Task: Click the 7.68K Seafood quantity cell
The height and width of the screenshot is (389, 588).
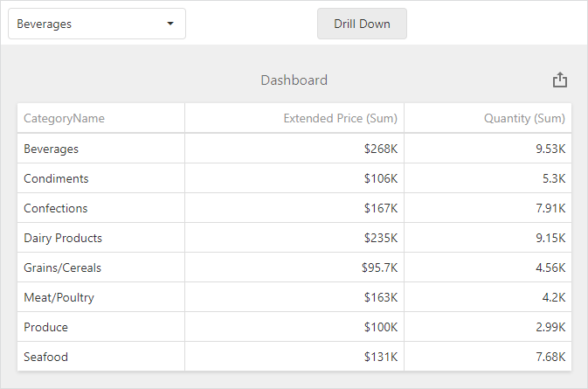Action: (550, 357)
